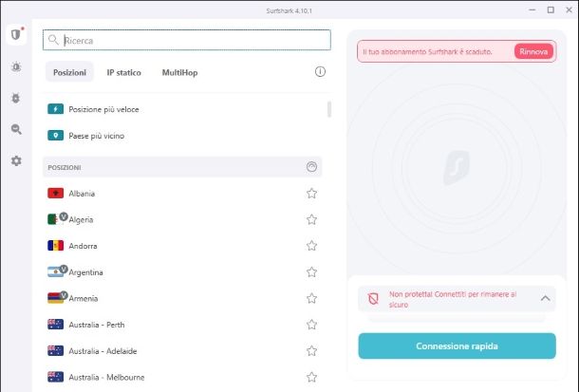The image size is (579, 392).
Task: Click the info icon beside MultiHop
Action: click(320, 72)
